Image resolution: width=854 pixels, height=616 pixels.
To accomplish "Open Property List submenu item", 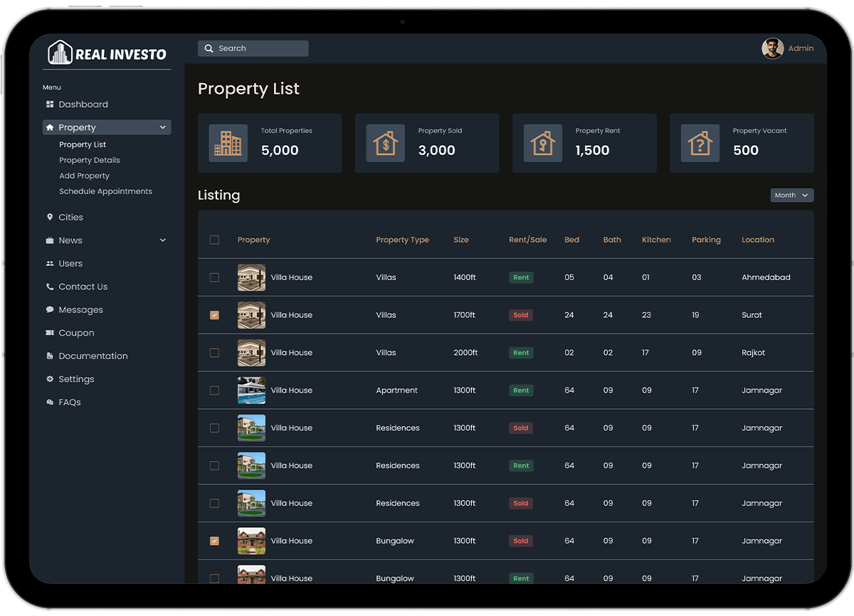I will 83,144.
